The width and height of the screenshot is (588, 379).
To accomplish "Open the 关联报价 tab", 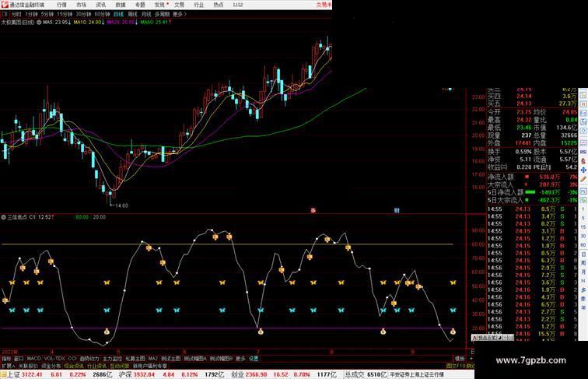I will (x=28, y=366).
